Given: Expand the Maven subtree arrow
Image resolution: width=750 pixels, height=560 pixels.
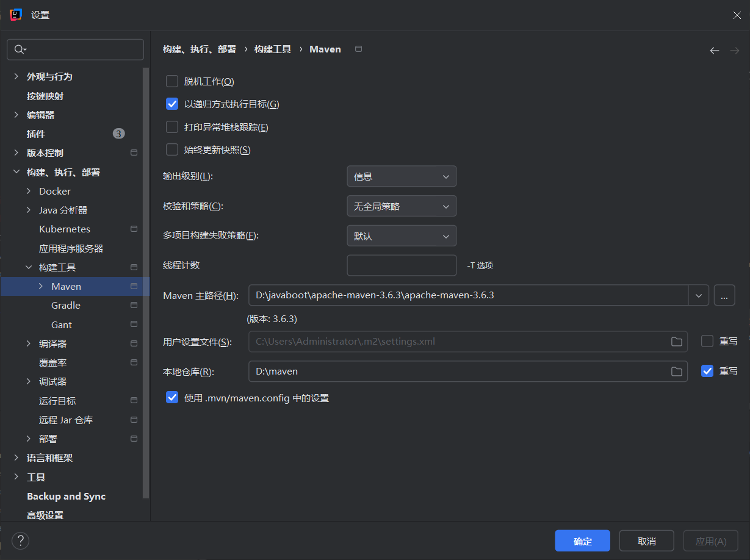Looking at the screenshot, I should pos(41,286).
